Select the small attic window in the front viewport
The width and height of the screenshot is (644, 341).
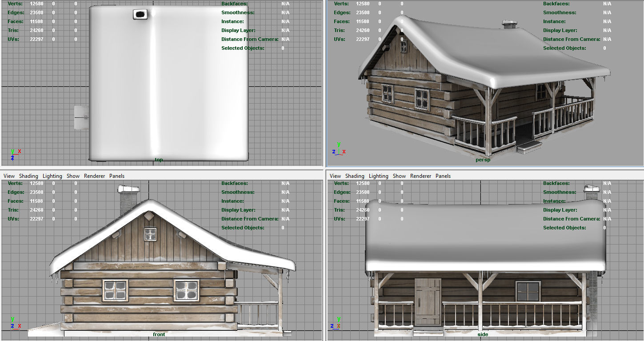click(150, 234)
